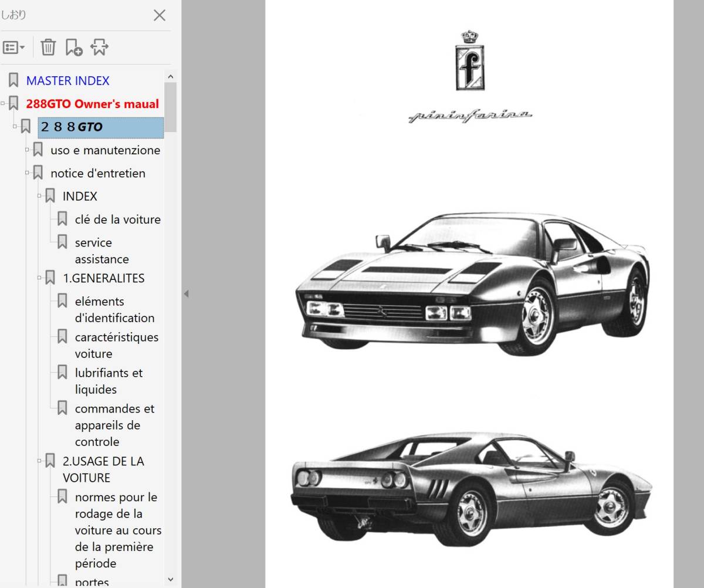Collapse the INDEX bookmark node
This screenshot has height=588, width=704.
point(40,196)
